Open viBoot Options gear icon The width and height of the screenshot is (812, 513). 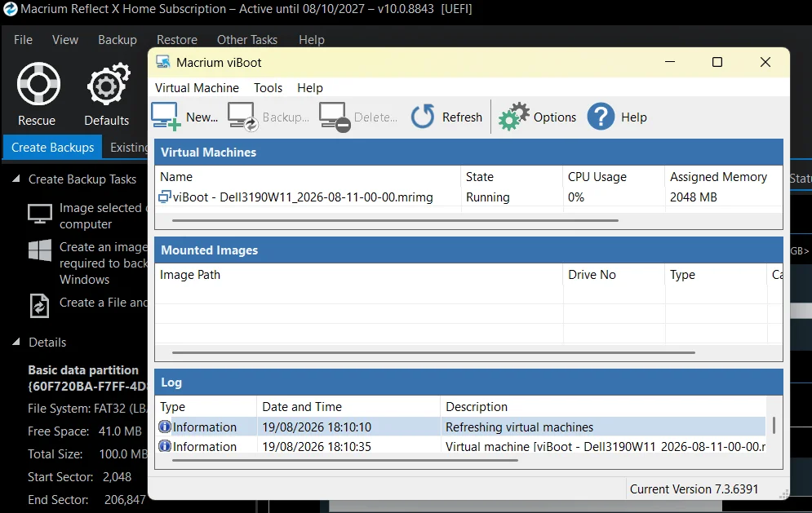point(513,117)
